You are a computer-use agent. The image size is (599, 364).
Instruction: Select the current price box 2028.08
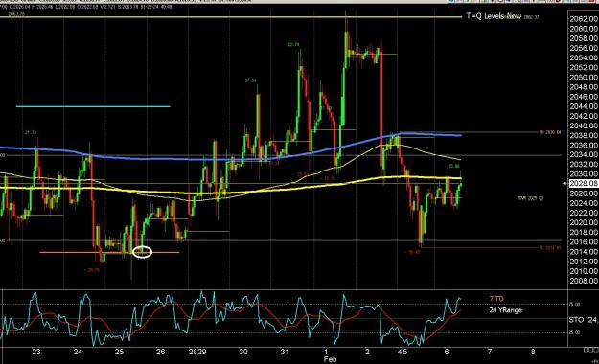(584, 184)
